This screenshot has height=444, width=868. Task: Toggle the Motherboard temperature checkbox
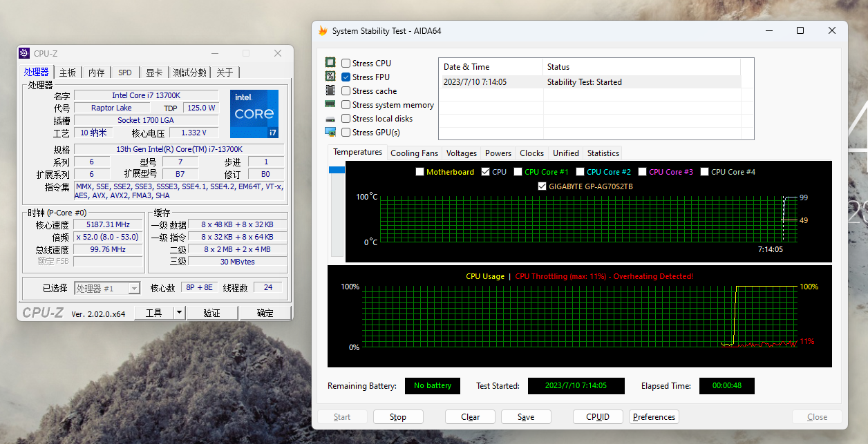pyautogui.click(x=419, y=172)
